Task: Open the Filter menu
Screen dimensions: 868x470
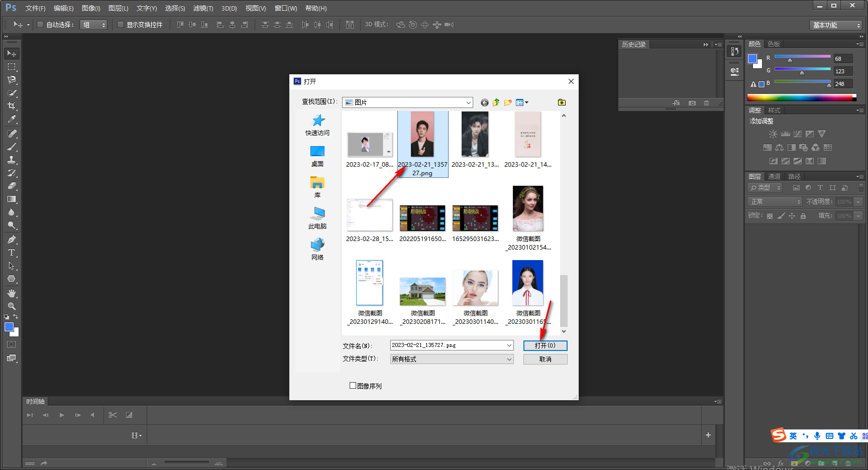Action: coord(203,8)
